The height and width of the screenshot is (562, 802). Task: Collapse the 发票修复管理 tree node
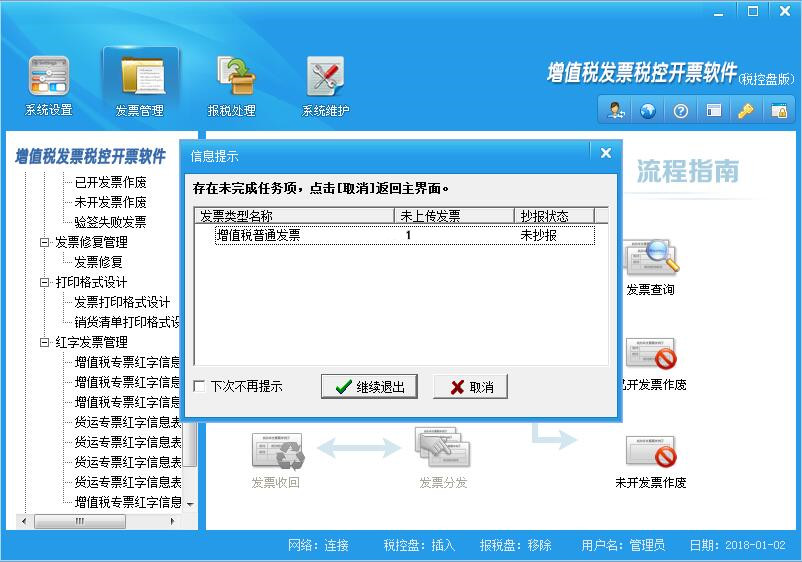44,242
